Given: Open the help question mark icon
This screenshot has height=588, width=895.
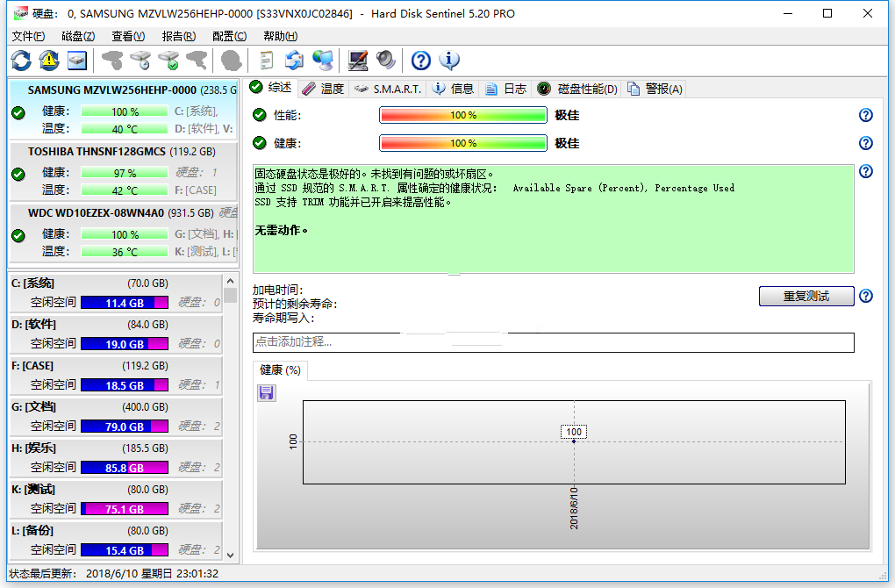Looking at the screenshot, I should click(420, 60).
